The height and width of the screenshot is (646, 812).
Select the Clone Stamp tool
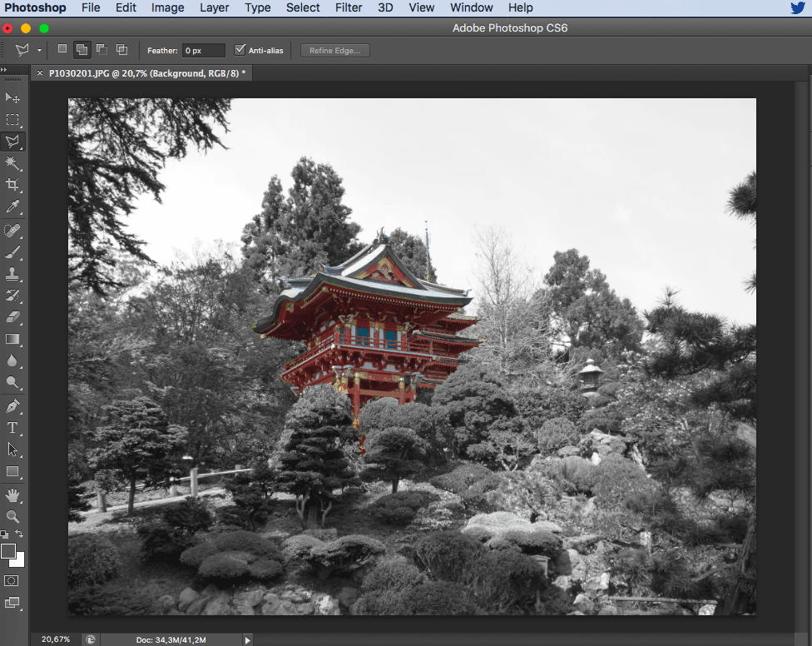pyautogui.click(x=12, y=274)
